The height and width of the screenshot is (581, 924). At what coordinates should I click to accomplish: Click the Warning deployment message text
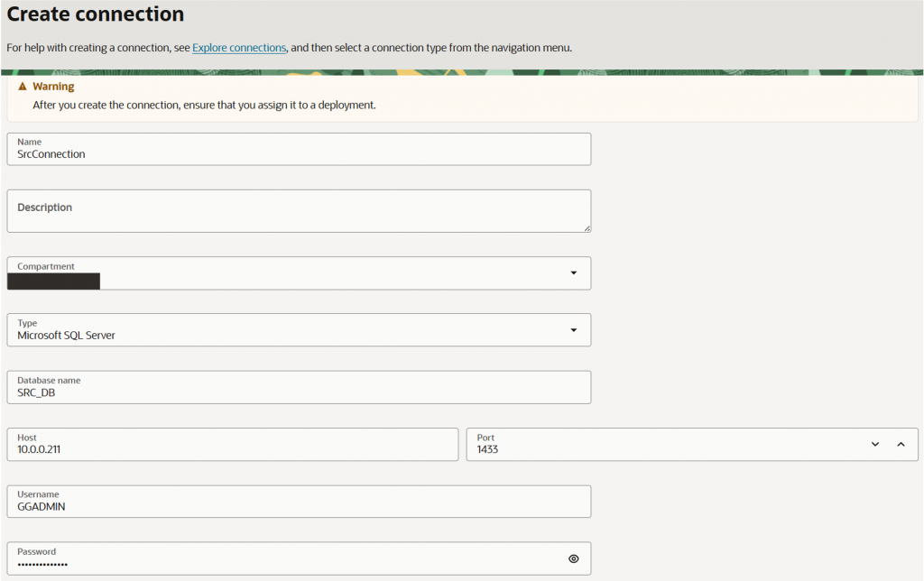pyautogui.click(x=204, y=105)
